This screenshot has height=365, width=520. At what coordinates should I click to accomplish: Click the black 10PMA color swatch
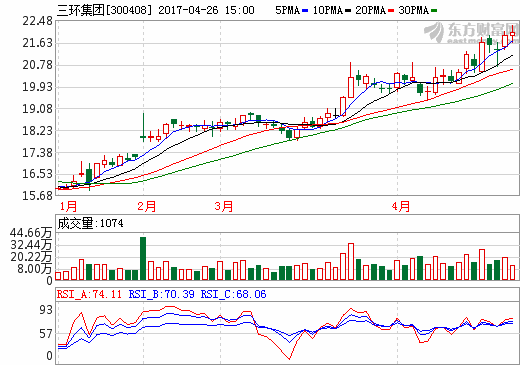pos(348,11)
